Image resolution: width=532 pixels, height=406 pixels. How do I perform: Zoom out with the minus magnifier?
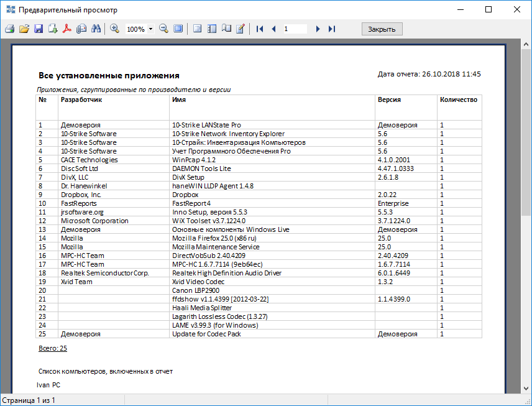(163, 29)
